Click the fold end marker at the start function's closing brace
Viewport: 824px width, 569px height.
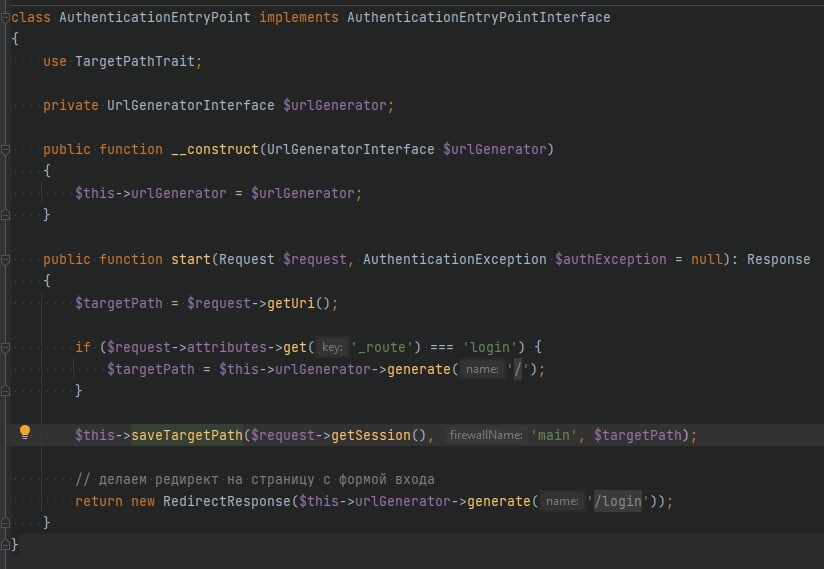coord(5,523)
